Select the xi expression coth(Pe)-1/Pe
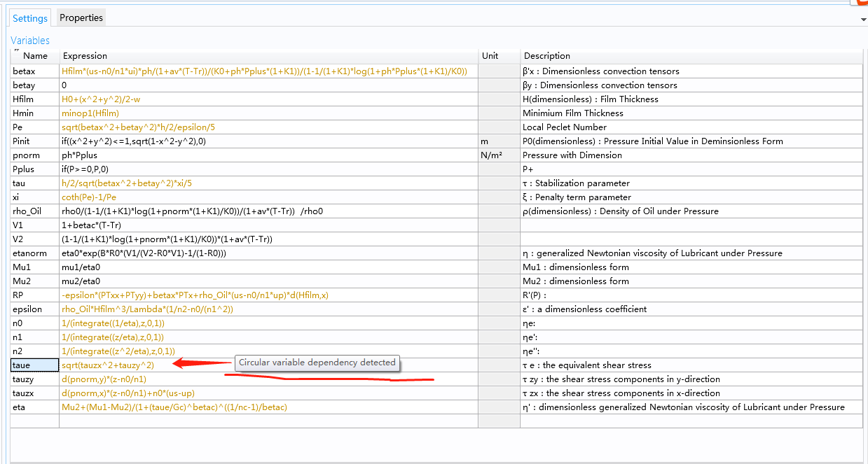Image resolution: width=868 pixels, height=464 pixels. click(90, 197)
